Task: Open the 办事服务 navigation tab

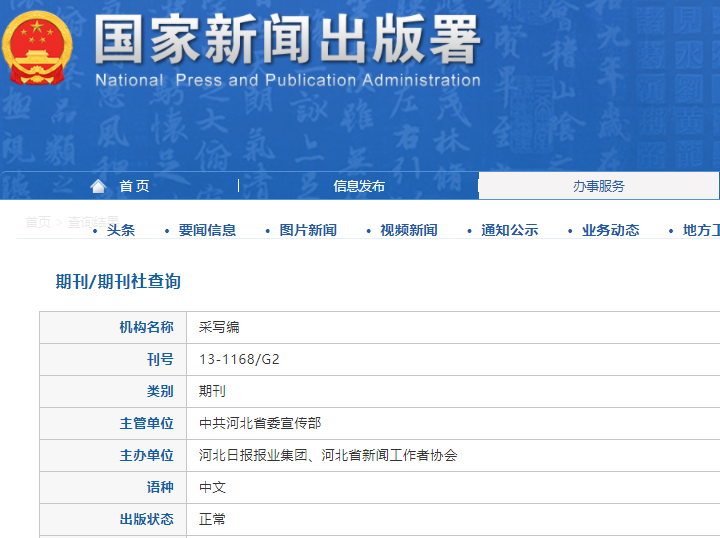Action: (x=598, y=186)
